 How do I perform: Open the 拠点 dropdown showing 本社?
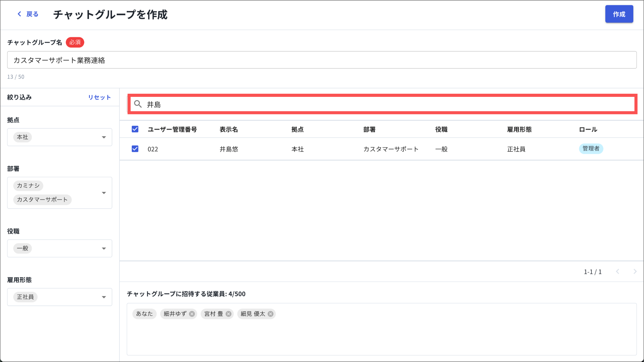tap(104, 137)
